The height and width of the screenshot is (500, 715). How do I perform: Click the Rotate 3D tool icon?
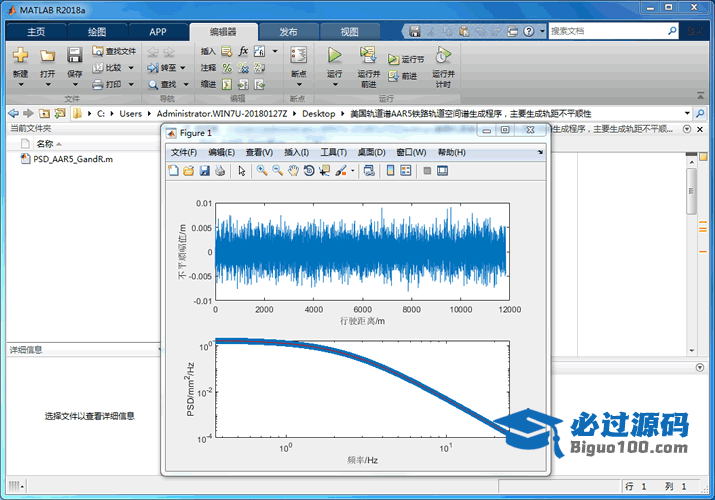(309, 171)
